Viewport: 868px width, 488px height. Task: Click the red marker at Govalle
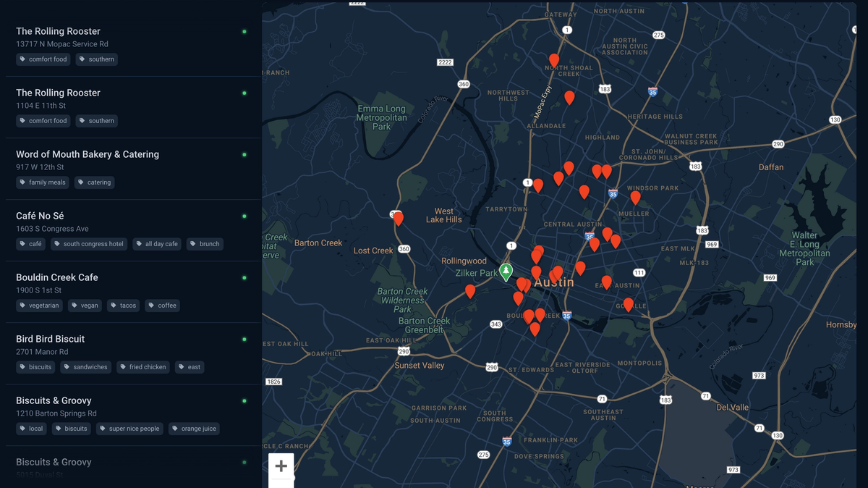pyautogui.click(x=629, y=306)
